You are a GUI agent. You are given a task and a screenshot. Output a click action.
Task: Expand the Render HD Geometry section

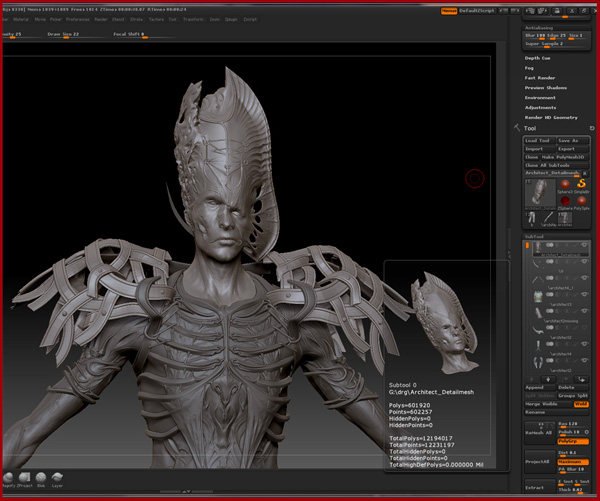tap(551, 118)
